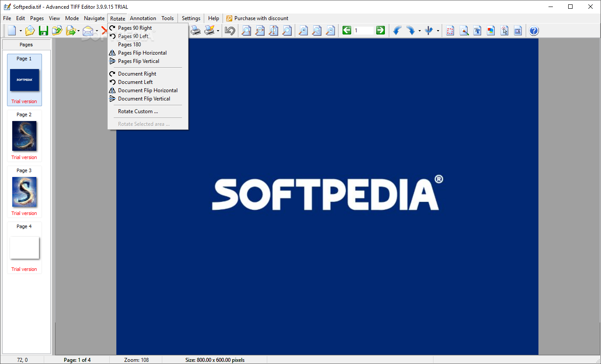Click the blue flip arrow icon
The image size is (601, 364).
tap(429, 31)
